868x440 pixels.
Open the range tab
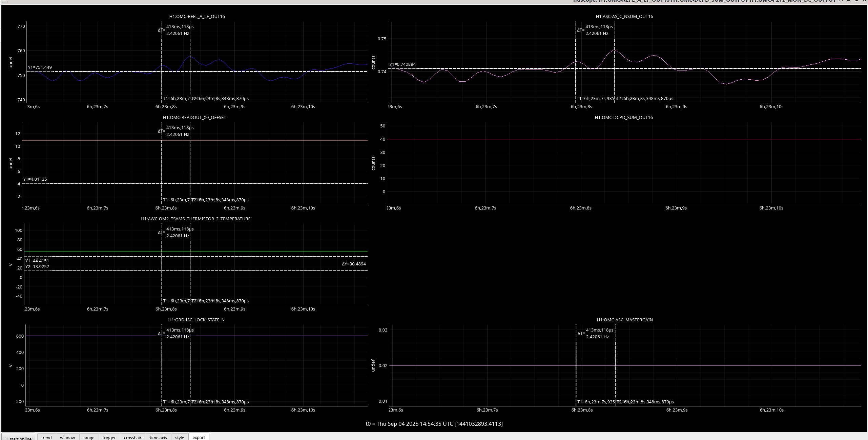click(x=89, y=437)
